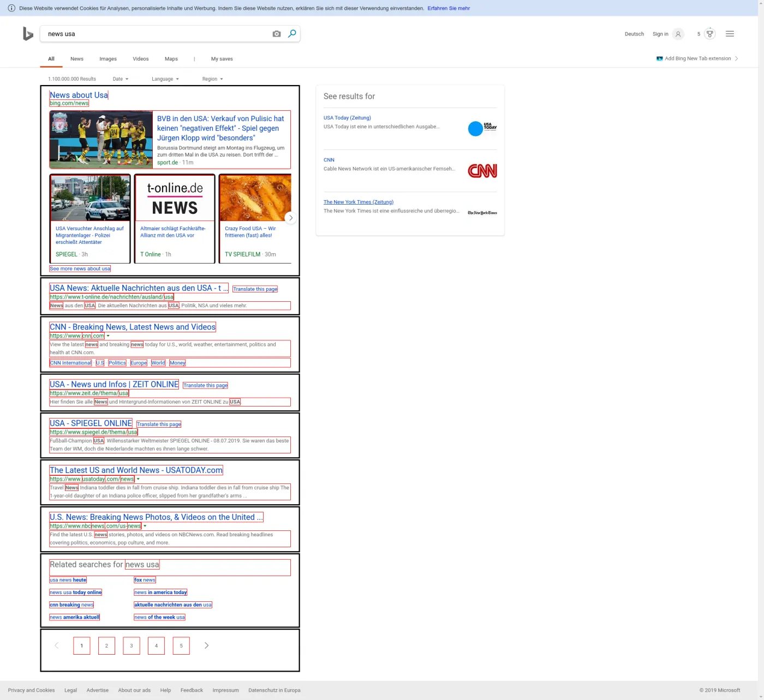Click the magnifier search icon
This screenshot has height=700, width=764.
292,34
